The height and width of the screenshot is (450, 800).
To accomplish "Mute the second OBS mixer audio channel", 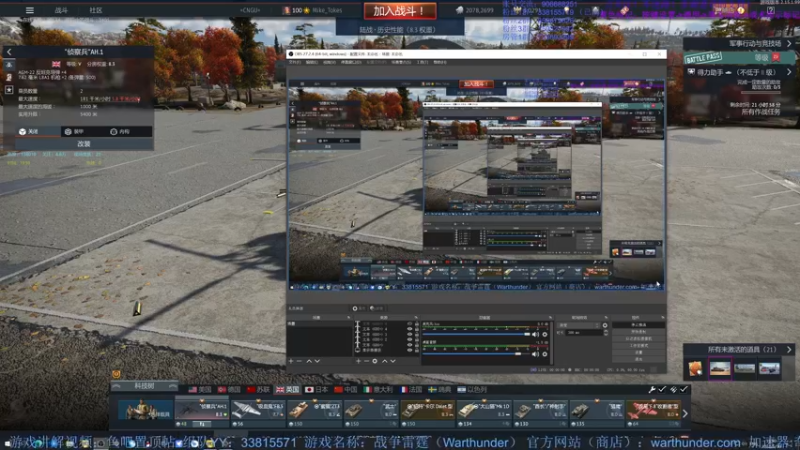I will [535, 354].
